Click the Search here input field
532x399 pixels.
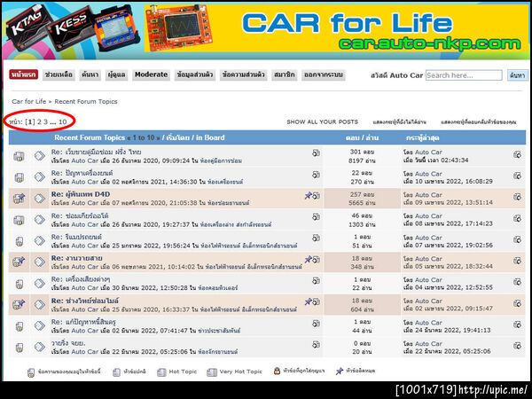coord(464,75)
